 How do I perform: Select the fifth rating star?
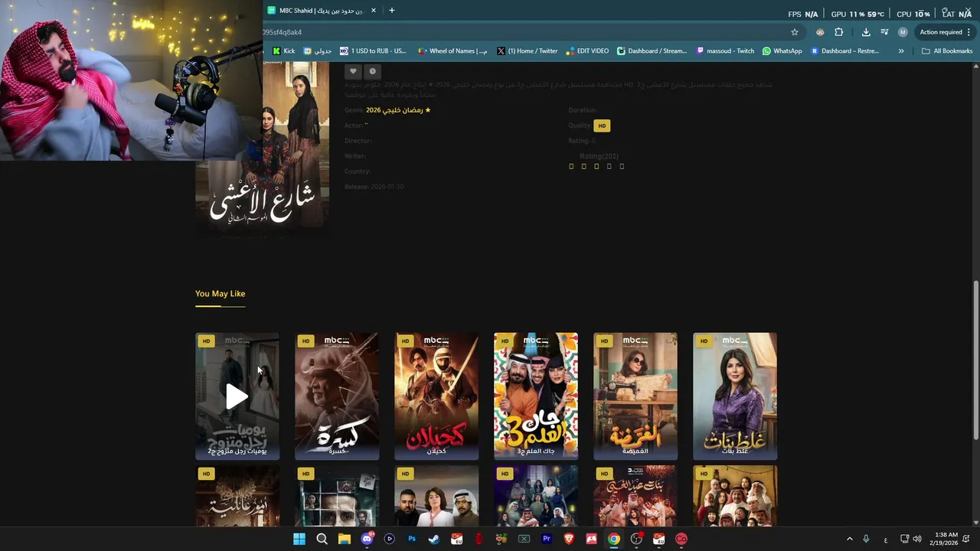622,166
